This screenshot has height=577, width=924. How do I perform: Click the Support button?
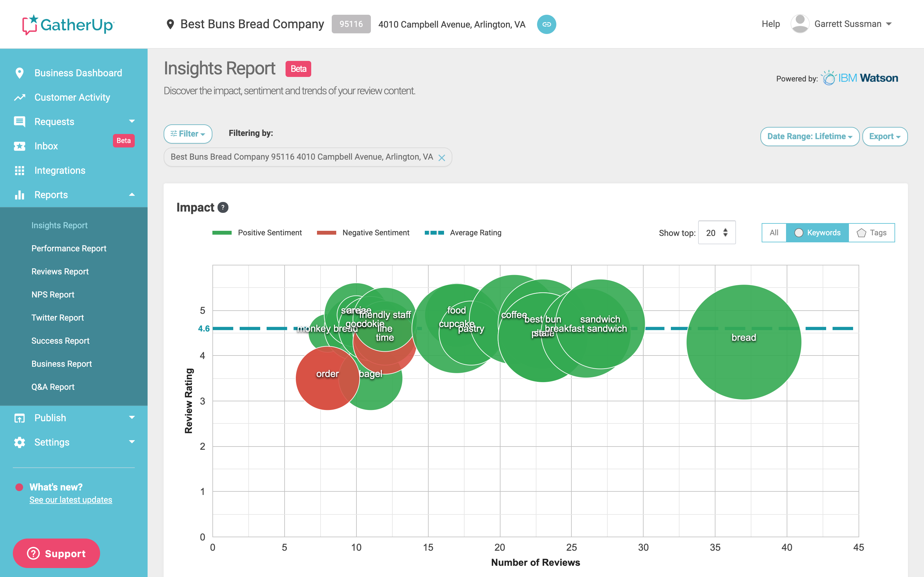(56, 553)
